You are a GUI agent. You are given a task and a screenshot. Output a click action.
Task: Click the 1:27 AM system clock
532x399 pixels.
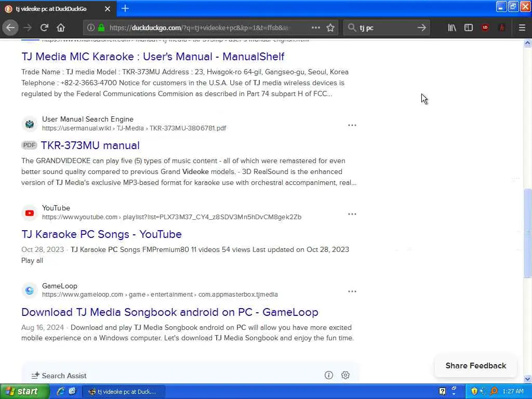(513, 392)
